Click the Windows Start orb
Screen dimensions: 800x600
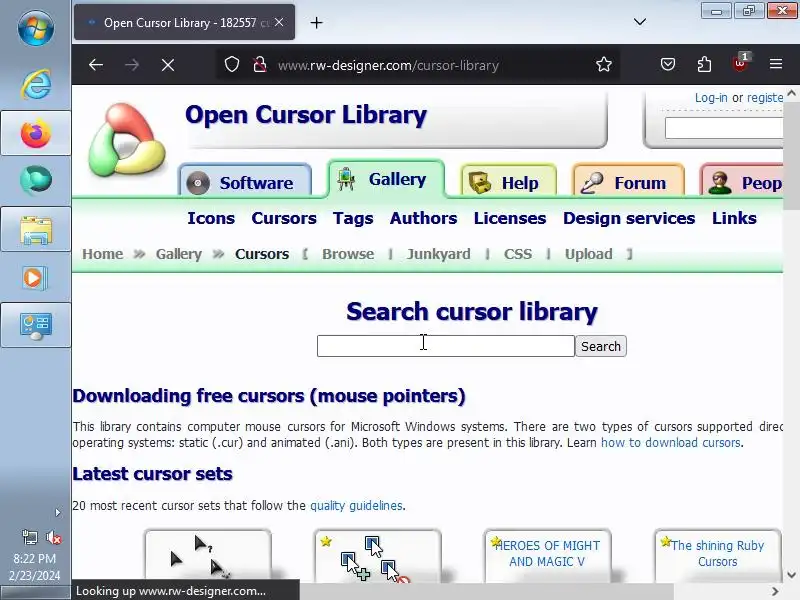click(x=35, y=28)
